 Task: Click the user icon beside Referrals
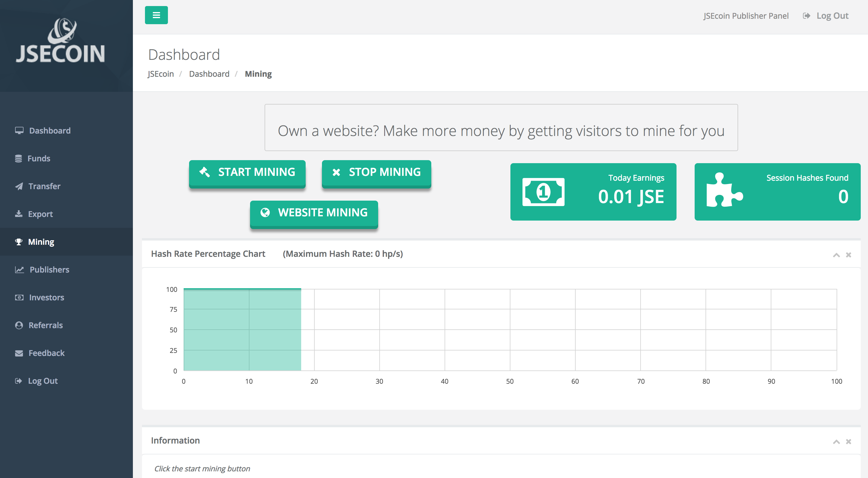click(19, 325)
